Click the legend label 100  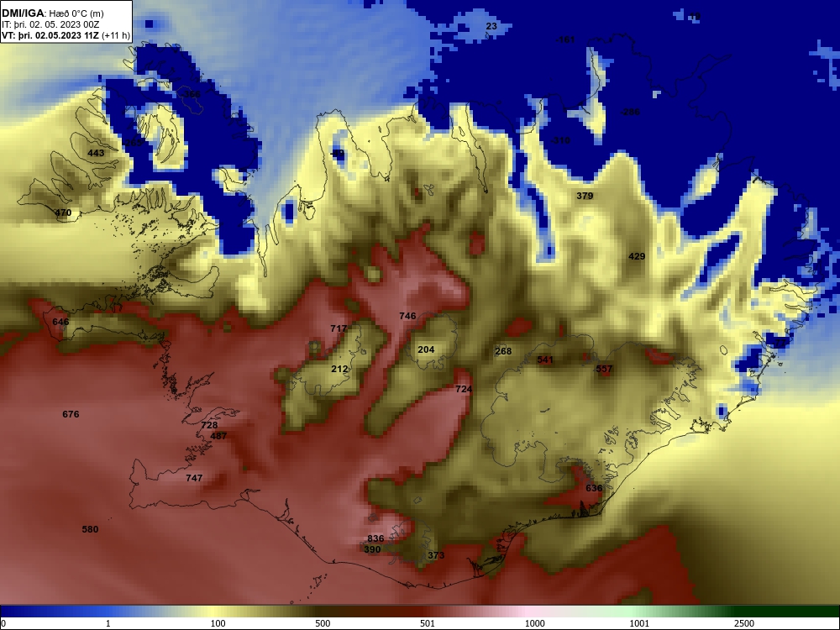tap(218, 623)
